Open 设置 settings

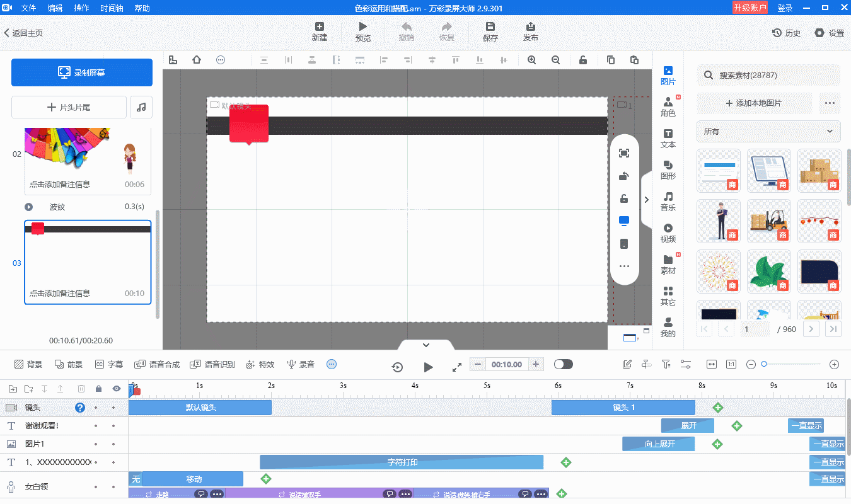coord(829,33)
